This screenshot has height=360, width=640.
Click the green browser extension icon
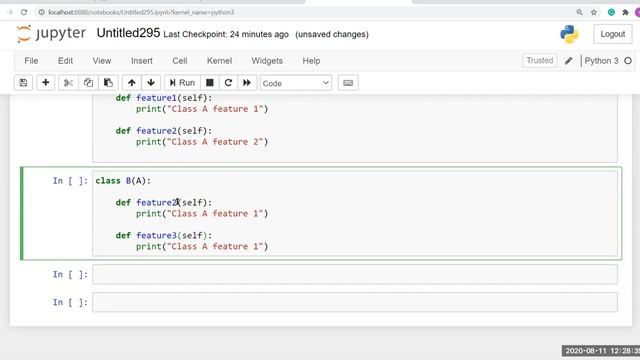611,12
